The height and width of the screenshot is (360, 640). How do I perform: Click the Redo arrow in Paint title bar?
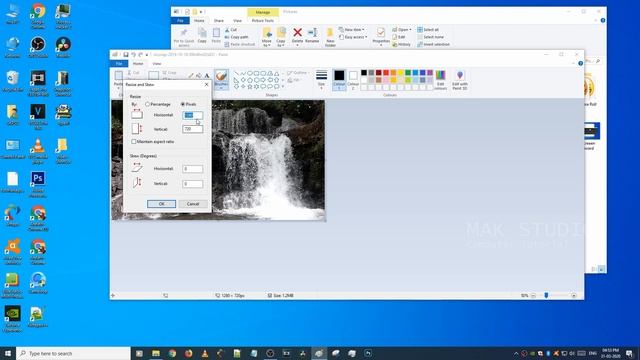(140, 54)
